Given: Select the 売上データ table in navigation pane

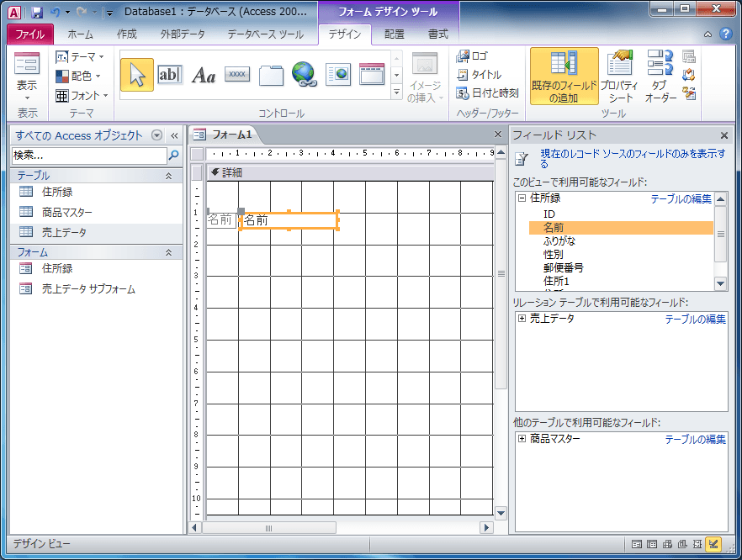Looking at the screenshot, I should pos(96,232).
